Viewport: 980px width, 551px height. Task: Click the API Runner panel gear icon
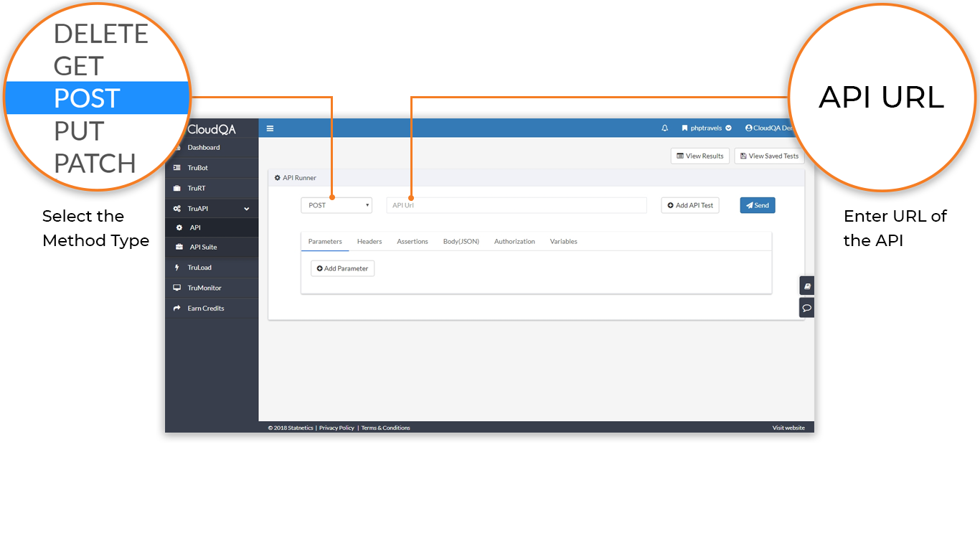[x=278, y=178]
